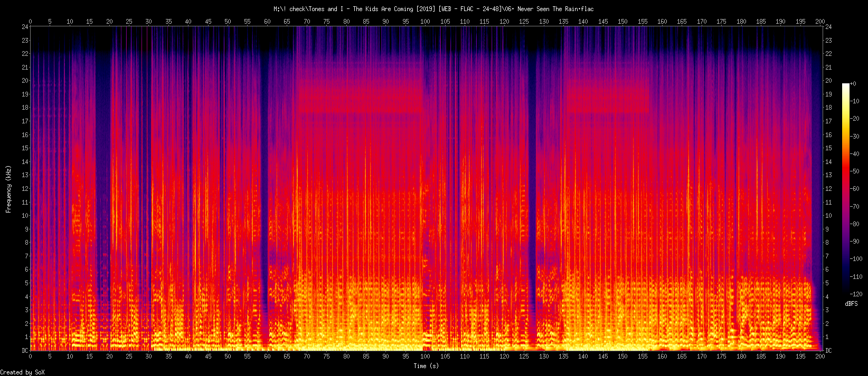Click the "-40" value on the color scale

(x=855, y=154)
